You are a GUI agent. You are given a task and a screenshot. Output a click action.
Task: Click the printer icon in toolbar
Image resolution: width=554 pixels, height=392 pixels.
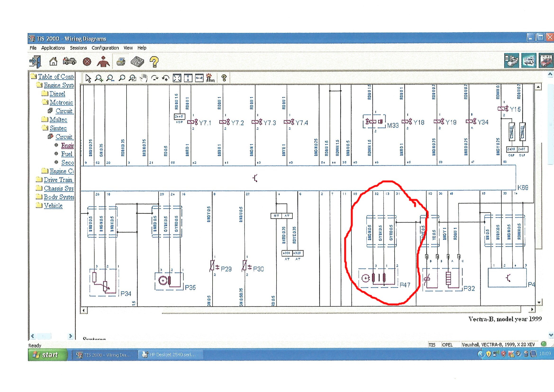(121, 62)
